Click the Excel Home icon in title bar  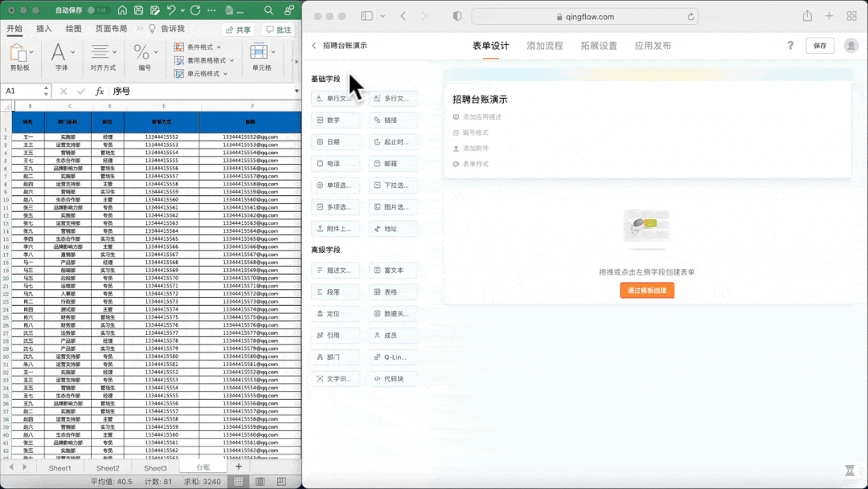[122, 10]
